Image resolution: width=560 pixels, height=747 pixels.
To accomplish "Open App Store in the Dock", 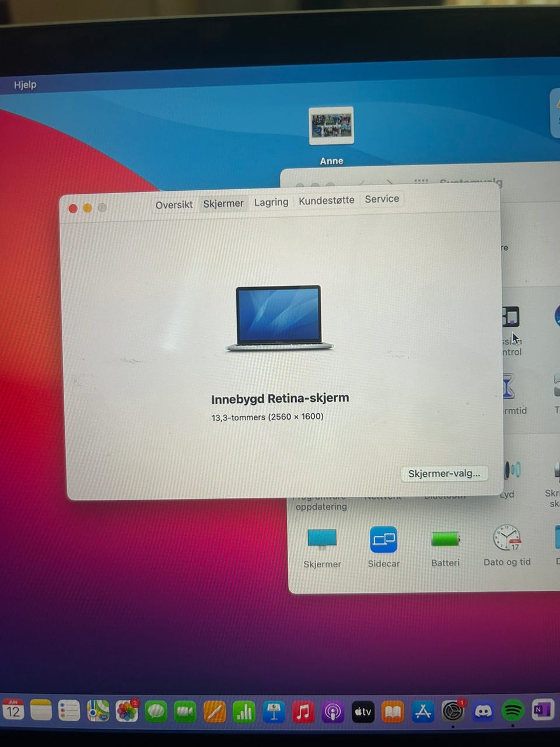I will tap(423, 711).
